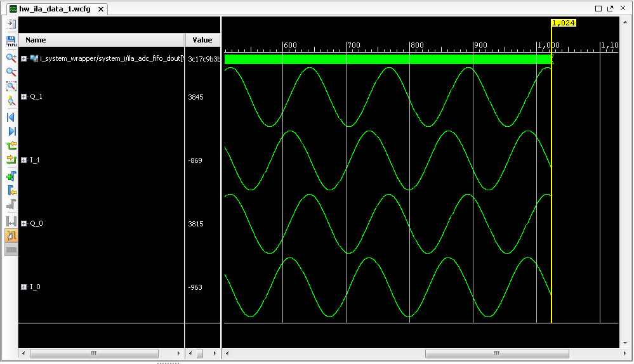Screen dimensions: 634x364
Task: Zoom out of the waveform
Action: pos(11,72)
